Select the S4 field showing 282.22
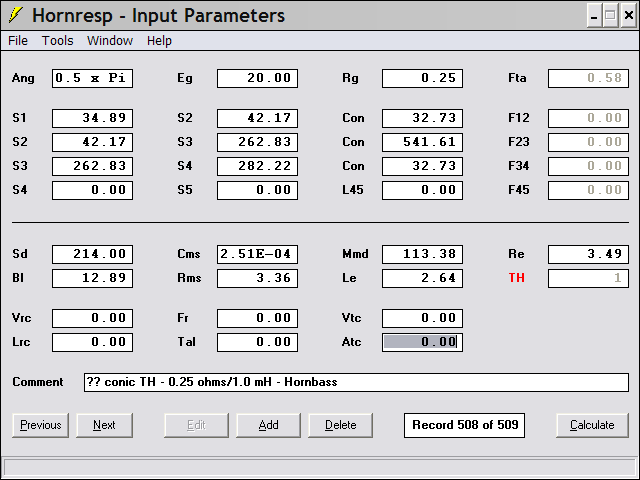The height and width of the screenshot is (480, 640). click(258, 167)
